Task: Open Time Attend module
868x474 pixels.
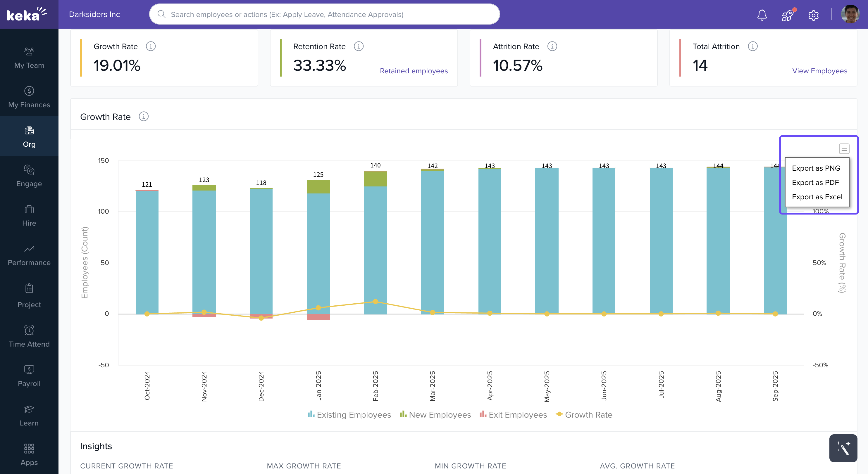Action: tap(29, 336)
